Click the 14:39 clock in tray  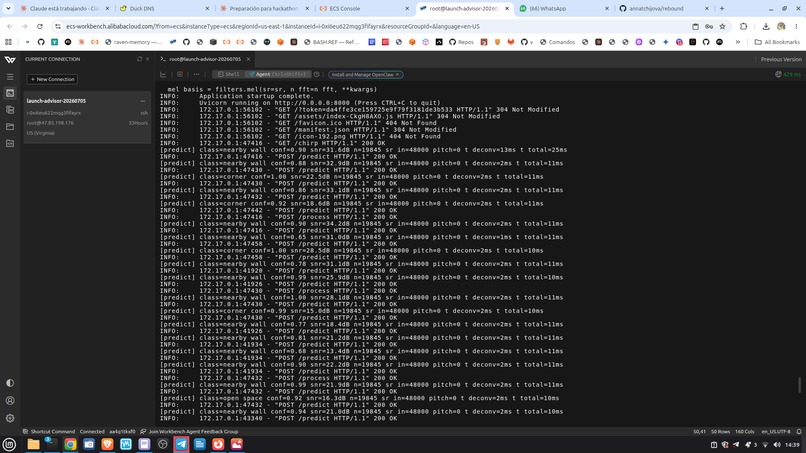792,445
